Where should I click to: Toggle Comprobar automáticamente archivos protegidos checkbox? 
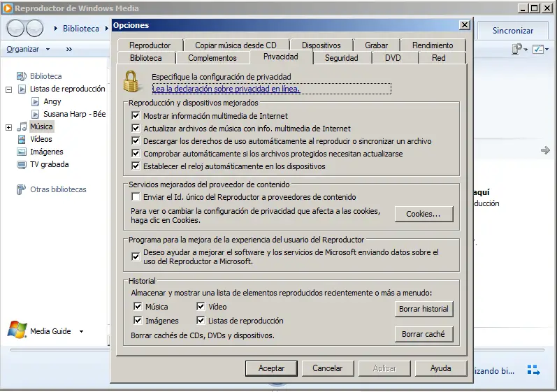pos(136,154)
